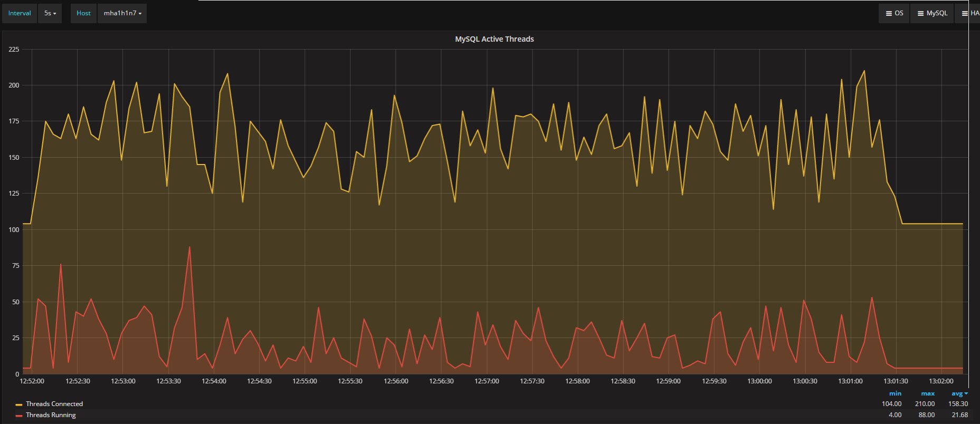Sort the legend by max column

pos(928,393)
